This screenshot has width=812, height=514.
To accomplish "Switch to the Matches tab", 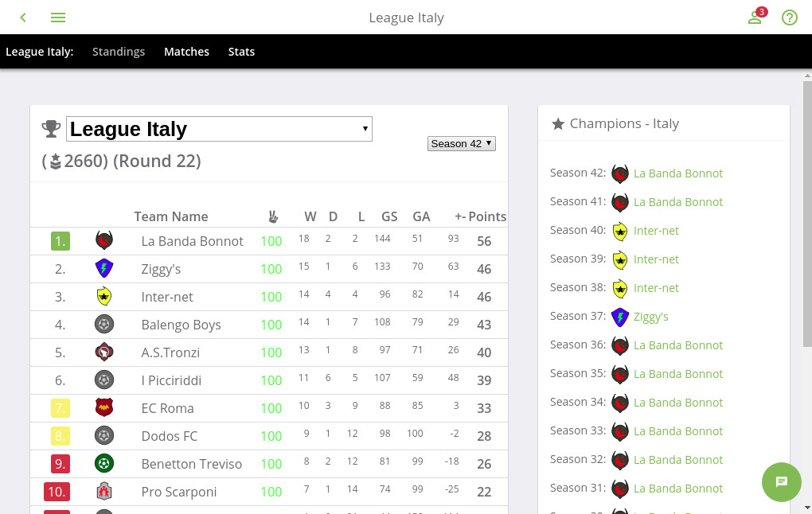I will [x=186, y=52].
